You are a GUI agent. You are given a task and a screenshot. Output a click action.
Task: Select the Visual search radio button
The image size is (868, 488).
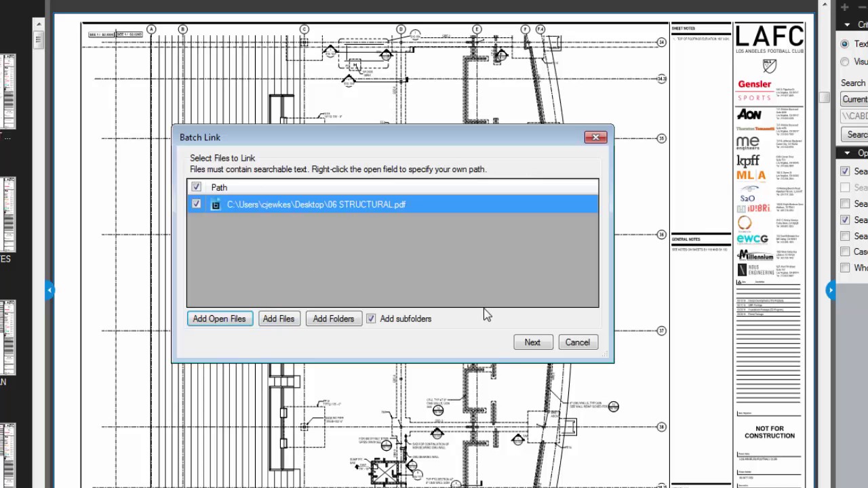844,62
